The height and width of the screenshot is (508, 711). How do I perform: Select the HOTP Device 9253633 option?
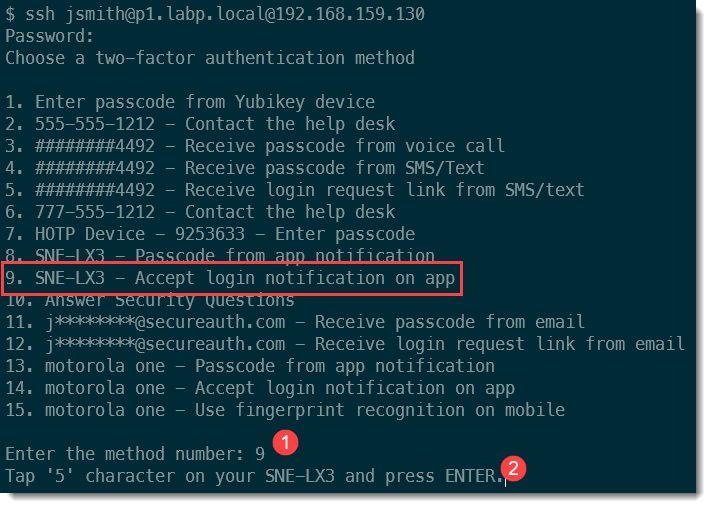210,234
